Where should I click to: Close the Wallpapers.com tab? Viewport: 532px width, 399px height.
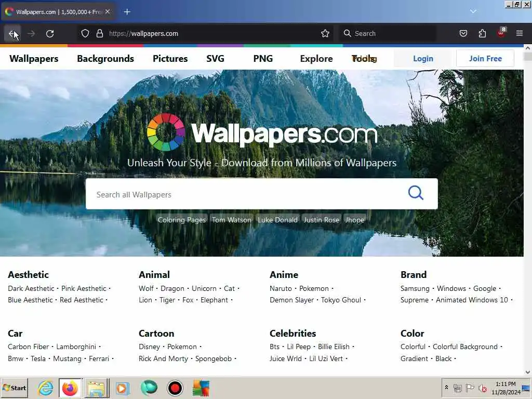tap(108, 11)
